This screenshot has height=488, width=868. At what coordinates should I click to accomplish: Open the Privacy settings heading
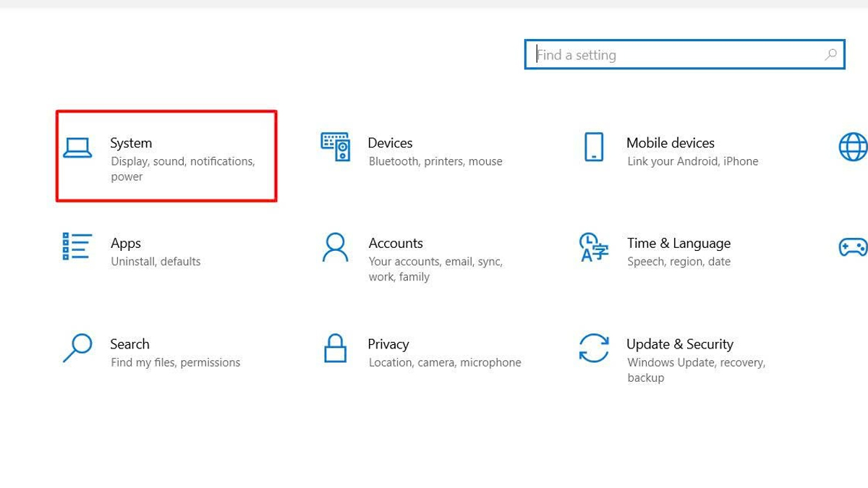click(x=388, y=344)
